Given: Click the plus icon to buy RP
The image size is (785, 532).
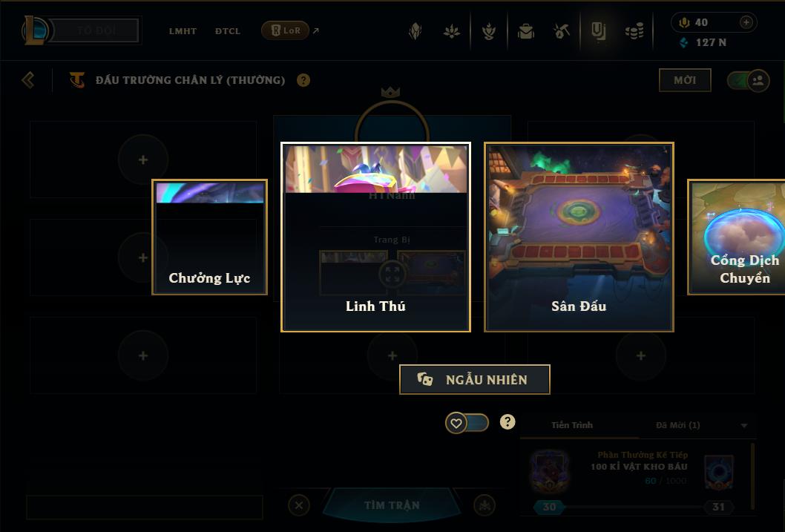Looking at the screenshot, I should [x=746, y=22].
